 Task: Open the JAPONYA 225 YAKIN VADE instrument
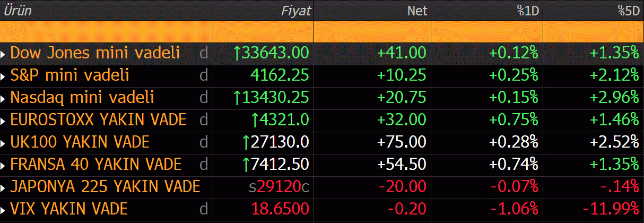coord(105,187)
